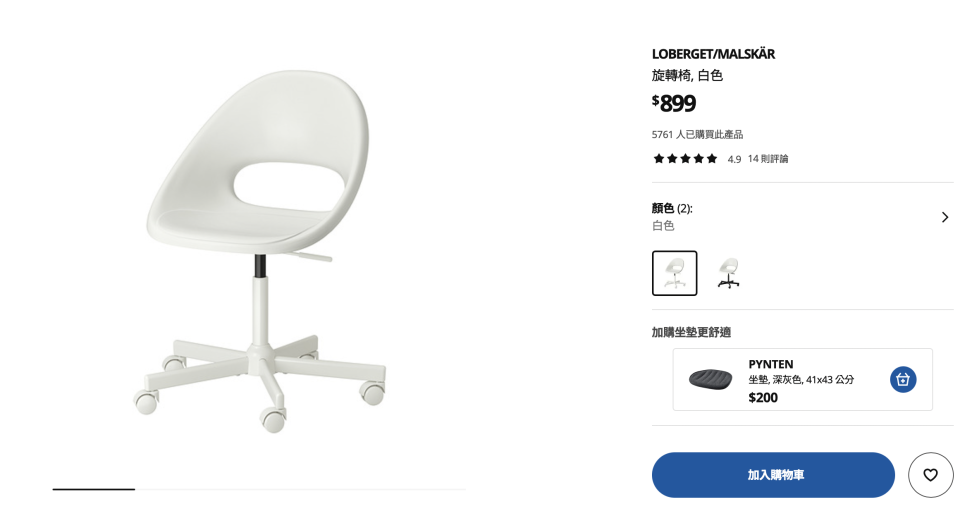Click the PYNTEN $200 price

tap(763, 398)
